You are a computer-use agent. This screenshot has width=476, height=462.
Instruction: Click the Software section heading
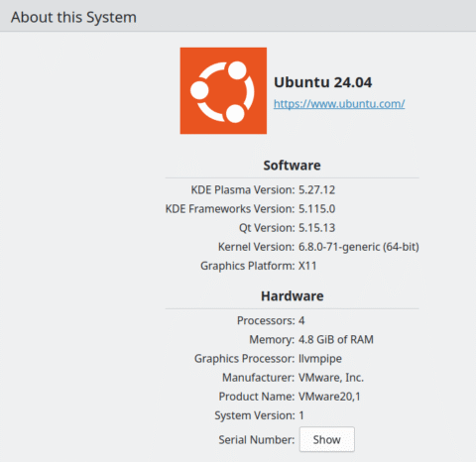(292, 166)
